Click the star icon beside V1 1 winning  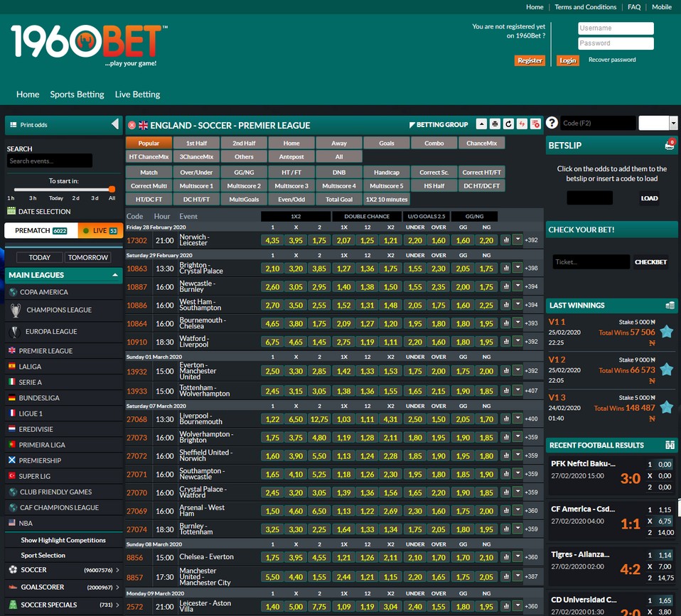tap(666, 332)
